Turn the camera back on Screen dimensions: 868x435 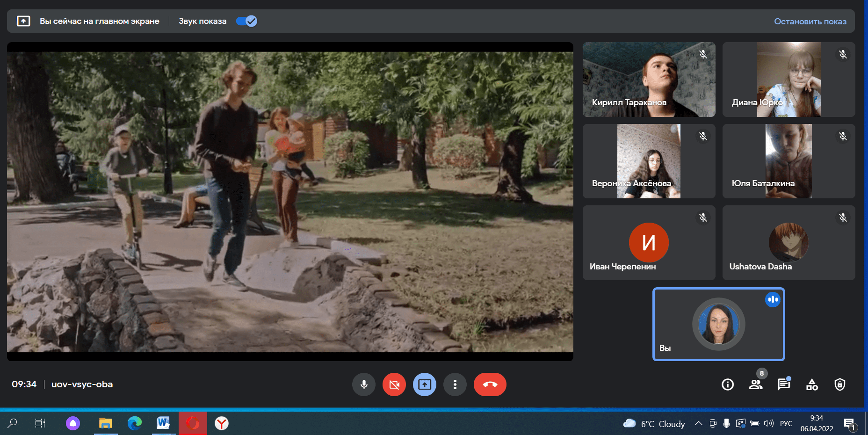click(x=394, y=384)
